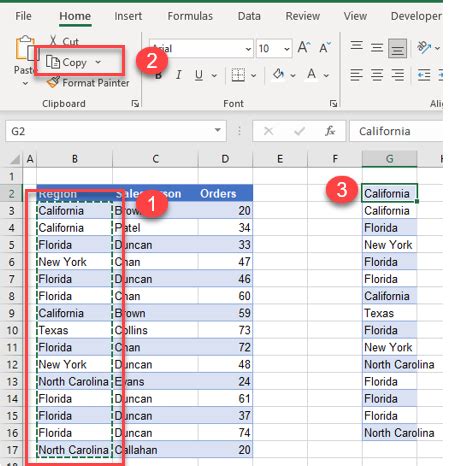Open the font name dropdown
This screenshot has height=466, width=457.
click(x=248, y=49)
